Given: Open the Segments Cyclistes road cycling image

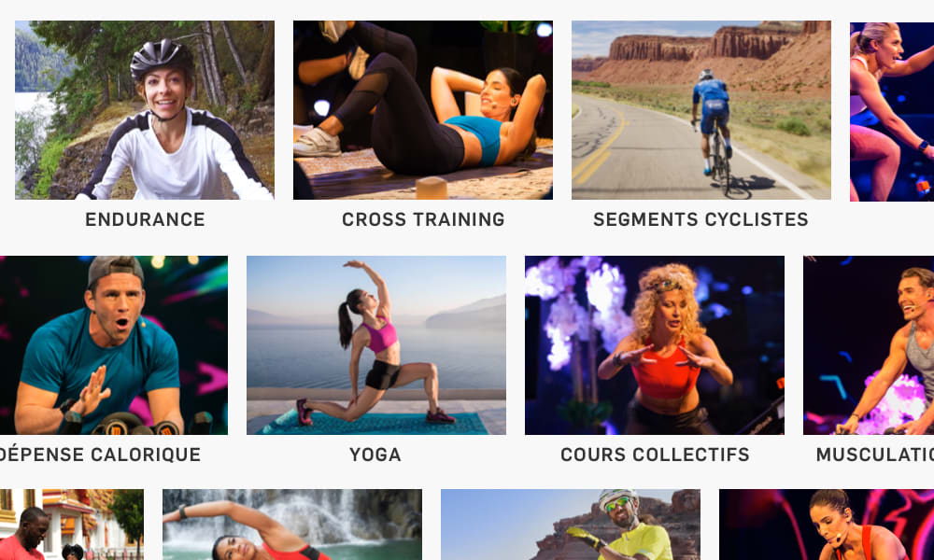Looking at the screenshot, I should (701, 110).
